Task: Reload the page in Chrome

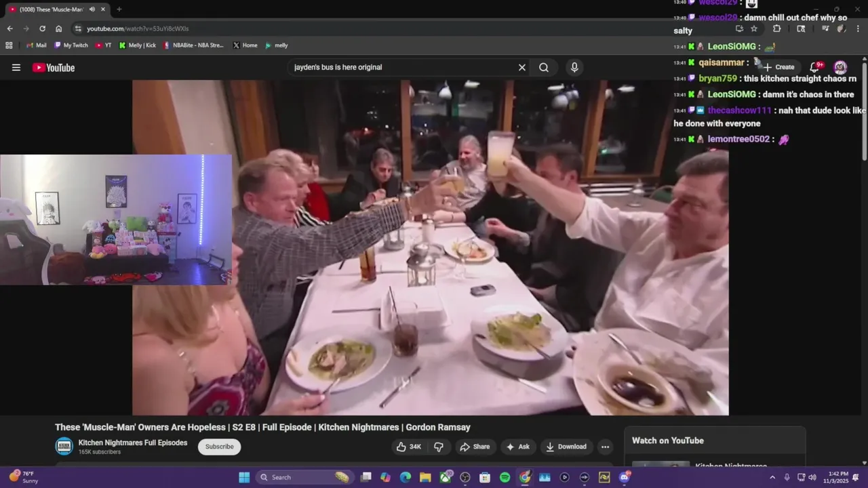Action: click(x=42, y=28)
